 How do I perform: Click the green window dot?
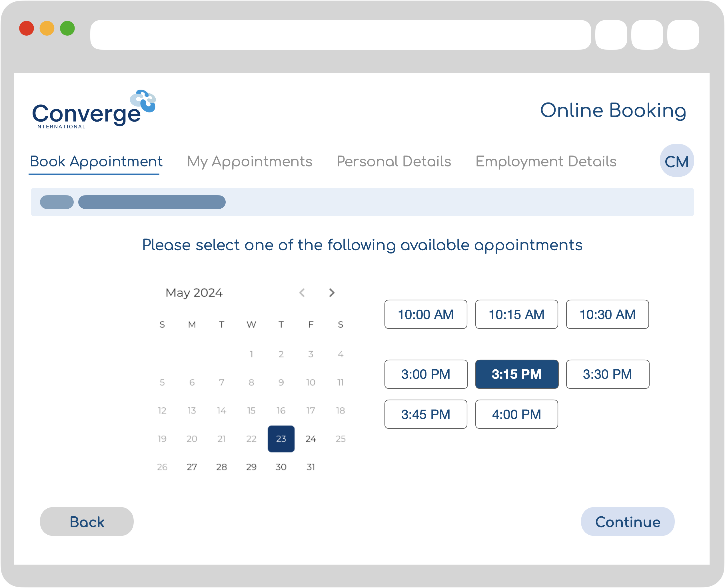(67, 28)
